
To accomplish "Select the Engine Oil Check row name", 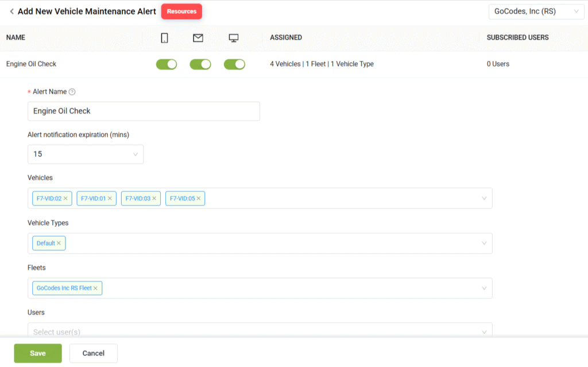I will click(x=31, y=64).
